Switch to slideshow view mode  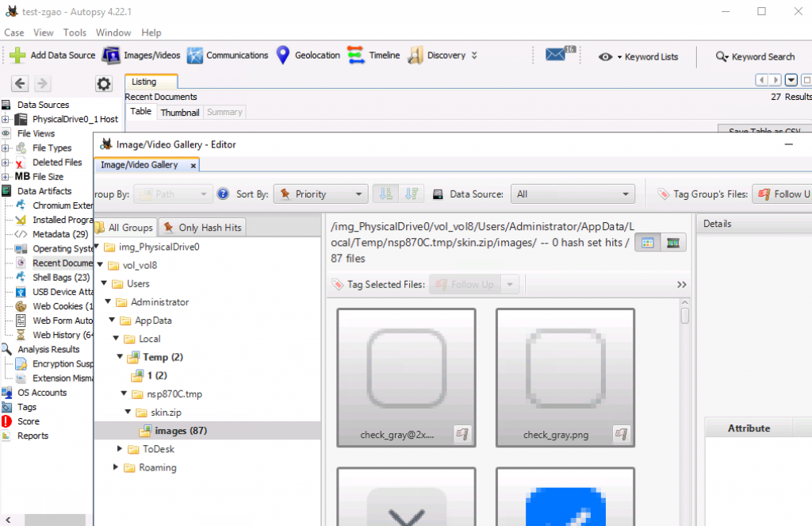point(672,243)
